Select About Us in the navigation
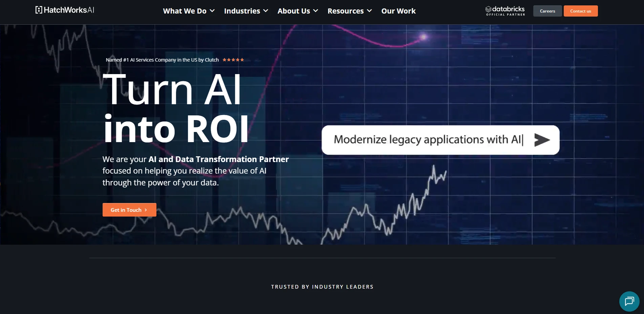The image size is (644, 314). [x=294, y=11]
